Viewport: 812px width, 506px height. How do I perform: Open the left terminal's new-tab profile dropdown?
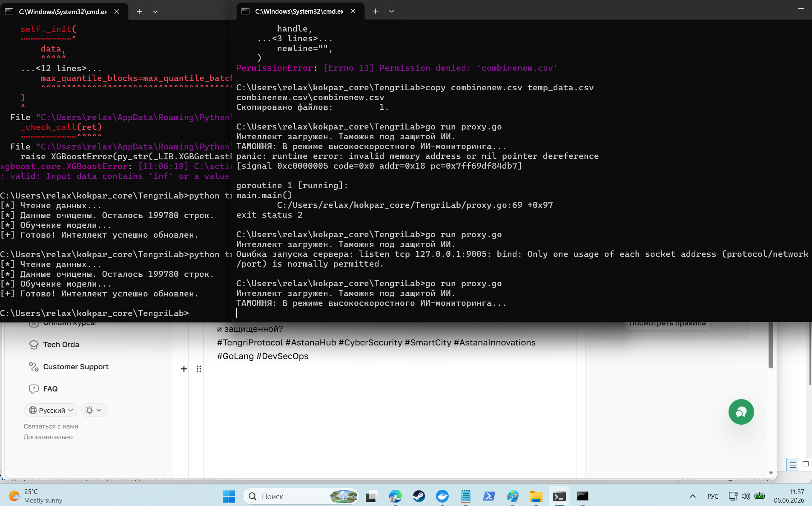point(155,11)
